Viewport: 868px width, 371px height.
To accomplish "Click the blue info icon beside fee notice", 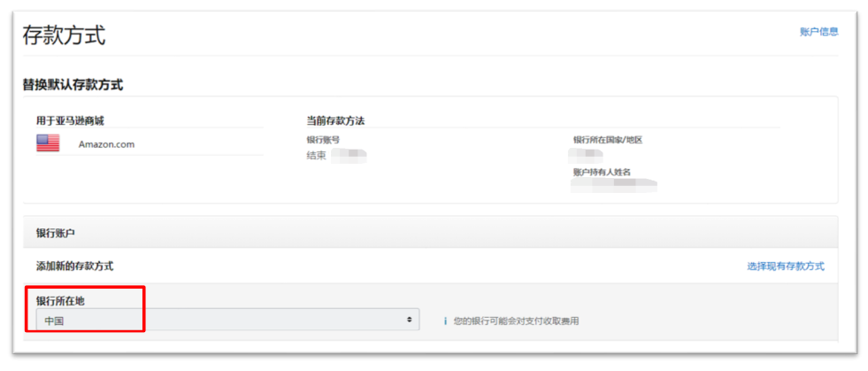I will [x=445, y=321].
